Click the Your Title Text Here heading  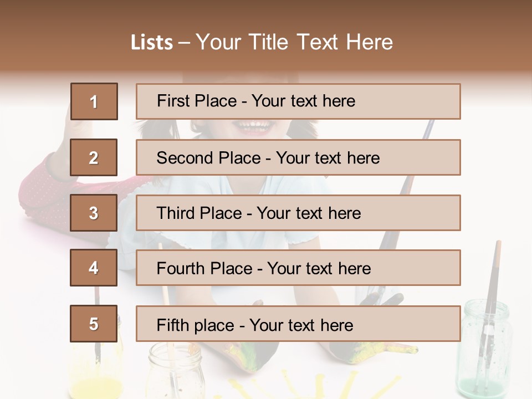tap(294, 42)
